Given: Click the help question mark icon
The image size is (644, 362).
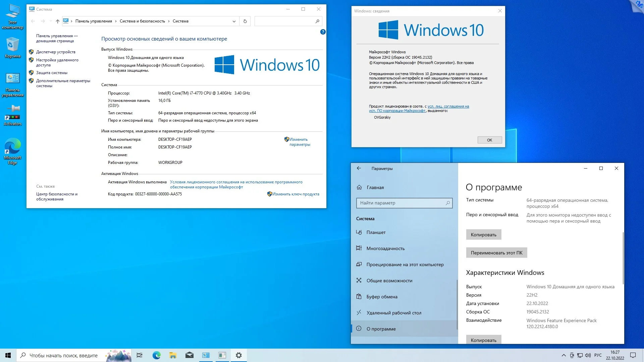Looking at the screenshot, I should click(323, 32).
